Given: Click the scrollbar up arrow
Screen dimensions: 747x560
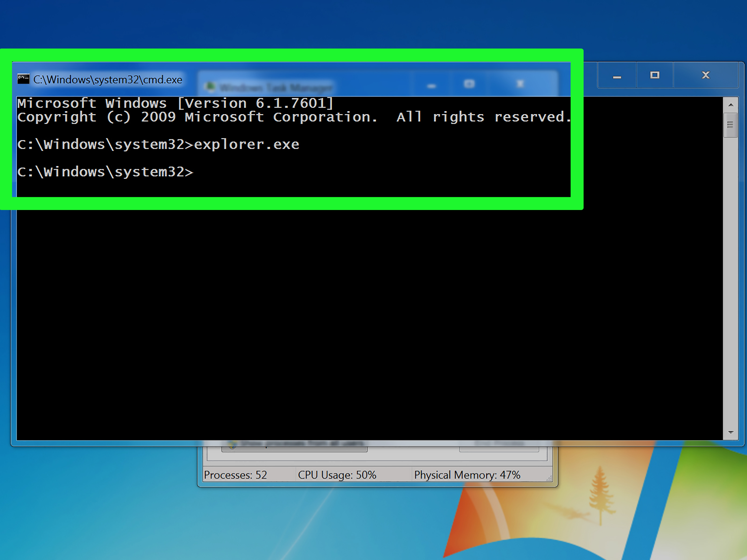Looking at the screenshot, I should pos(731,105).
